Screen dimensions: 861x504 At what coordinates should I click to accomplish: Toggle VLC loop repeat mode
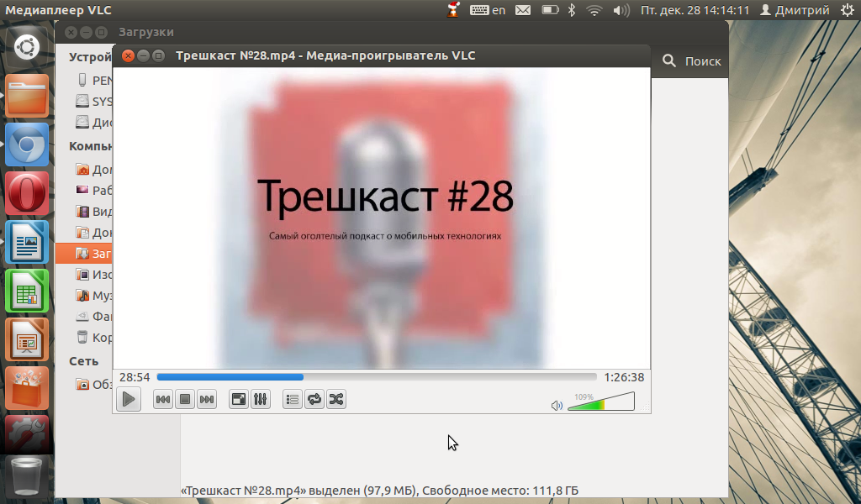314,399
